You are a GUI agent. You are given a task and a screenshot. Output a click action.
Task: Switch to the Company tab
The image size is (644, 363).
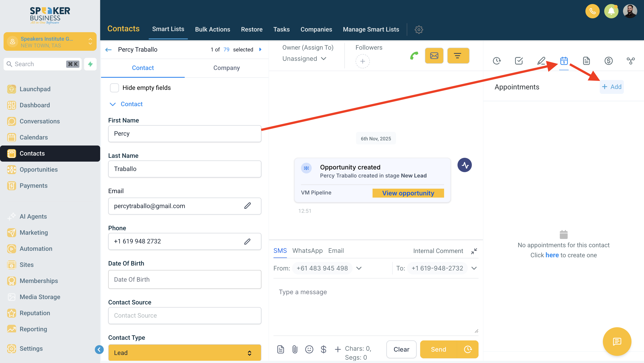pos(226,68)
